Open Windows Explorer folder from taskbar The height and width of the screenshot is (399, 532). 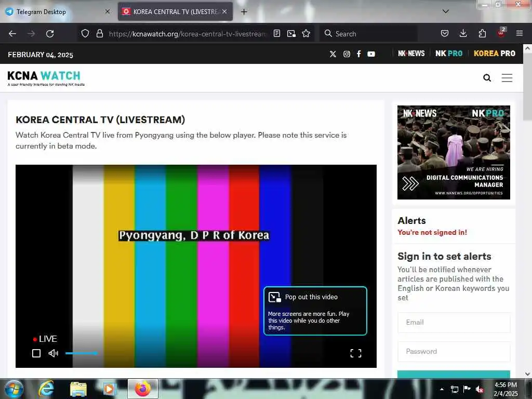coord(78,389)
